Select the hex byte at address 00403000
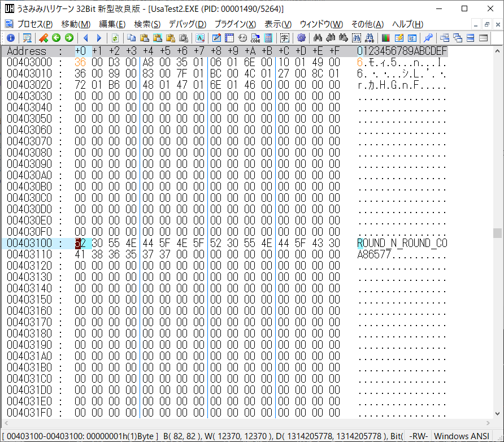This screenshot has width=504, height=442. tap(80, 62)
